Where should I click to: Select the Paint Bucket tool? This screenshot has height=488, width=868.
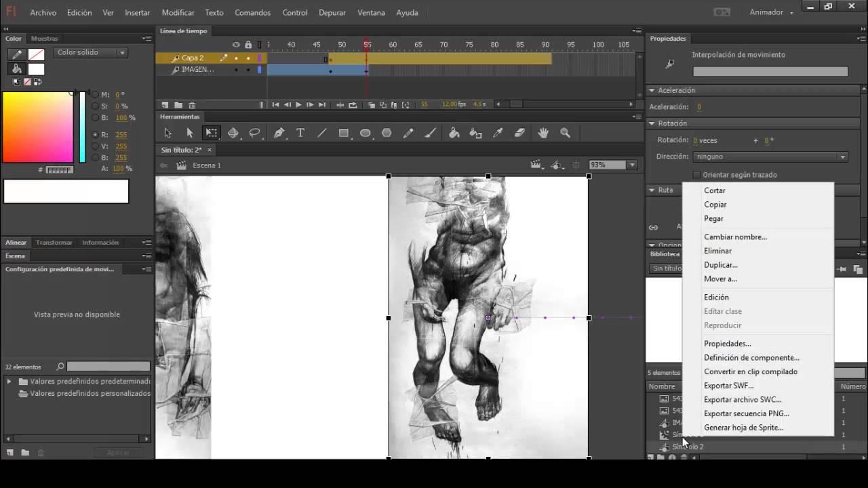coord(454,134)
